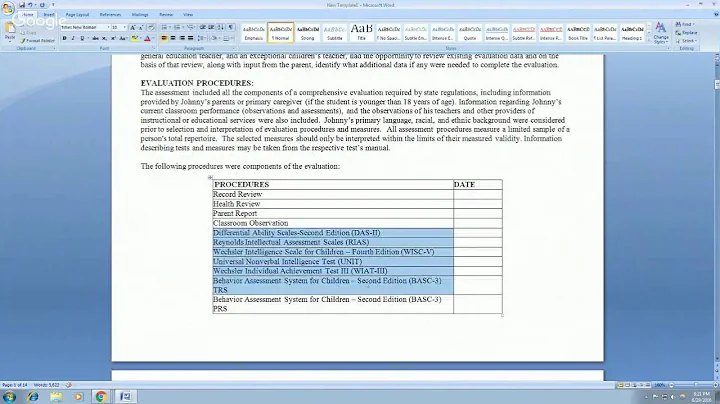This screenshot has width=720, height=404.
Task: Click the Shading paint bucket icon
Action: click(x=214, y=38)
